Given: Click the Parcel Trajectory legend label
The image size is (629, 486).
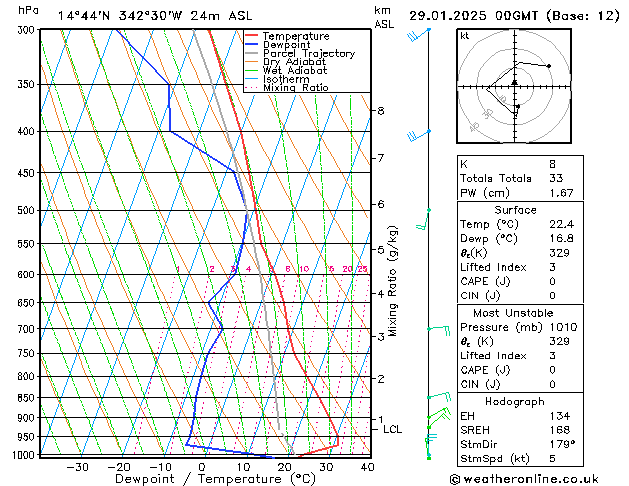Looking at the screenshot, I should pos(309,53).
